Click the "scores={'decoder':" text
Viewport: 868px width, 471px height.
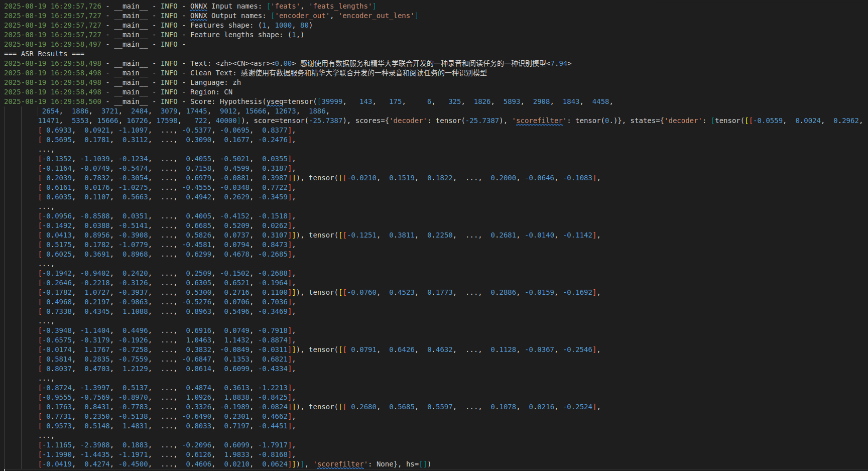point(393,121)
